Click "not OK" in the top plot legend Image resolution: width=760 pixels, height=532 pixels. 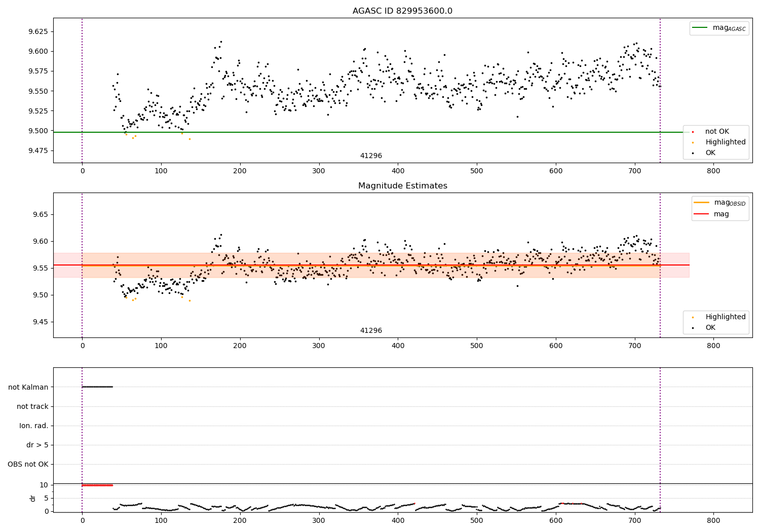[x=717, y=132]
